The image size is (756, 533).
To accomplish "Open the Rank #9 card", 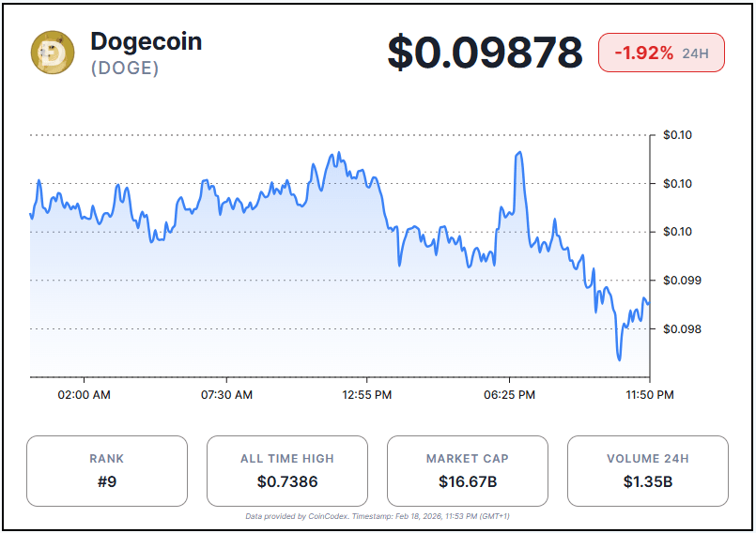I will (106, 471).
